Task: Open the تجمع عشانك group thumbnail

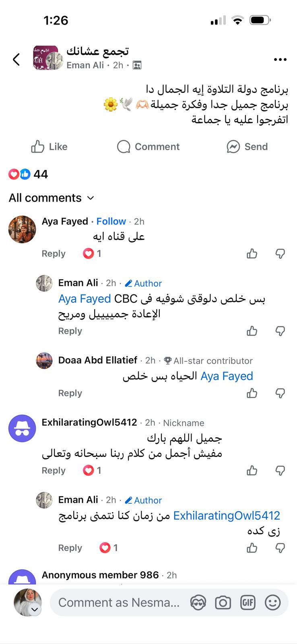Action: pos(47,58)
